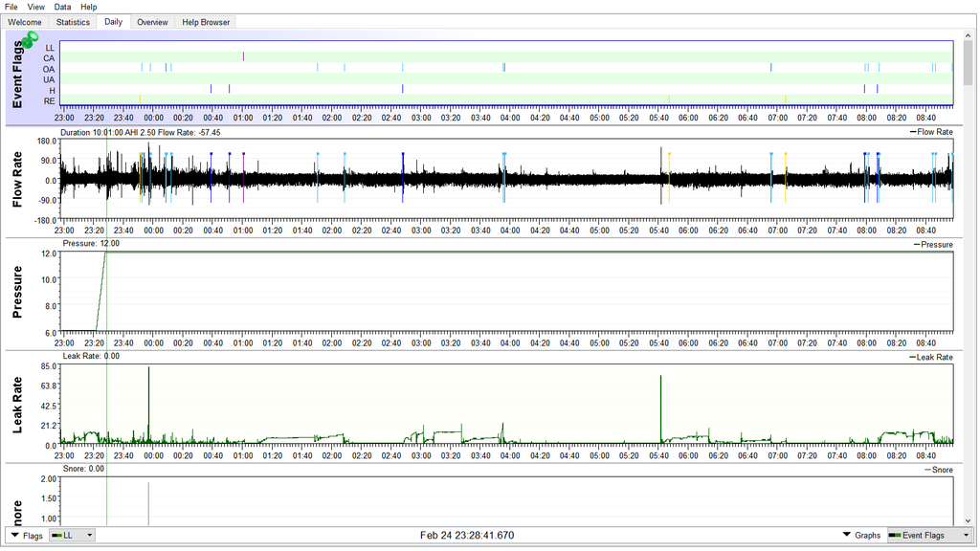Viewport: 980px width, 551px height.
Task: Select the Daily tab
Action: tap(113, 22)
